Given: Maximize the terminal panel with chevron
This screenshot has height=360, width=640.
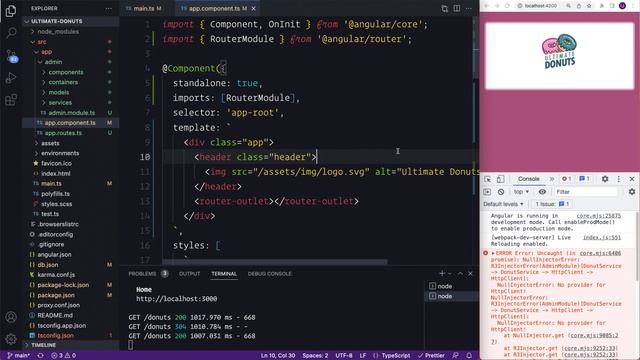Looking at the screenshot, I should click(460, 273).
